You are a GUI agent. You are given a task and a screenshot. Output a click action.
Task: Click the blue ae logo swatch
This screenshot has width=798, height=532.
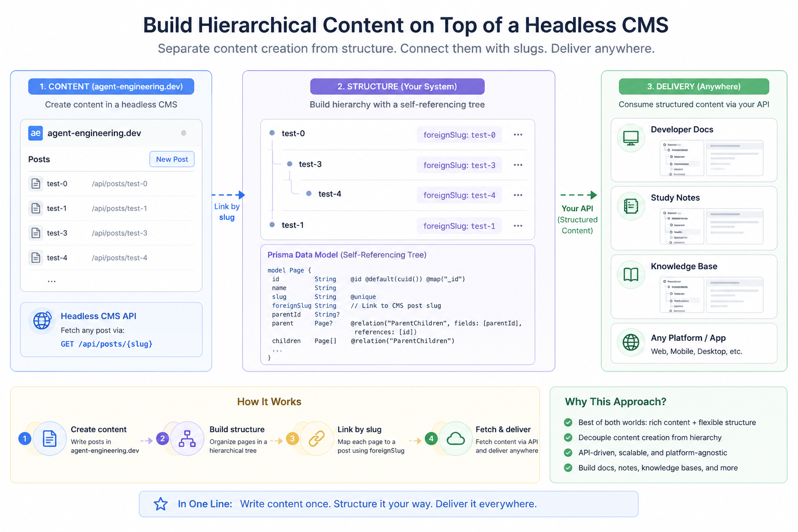pyautogui.click(x=35, y=133)
